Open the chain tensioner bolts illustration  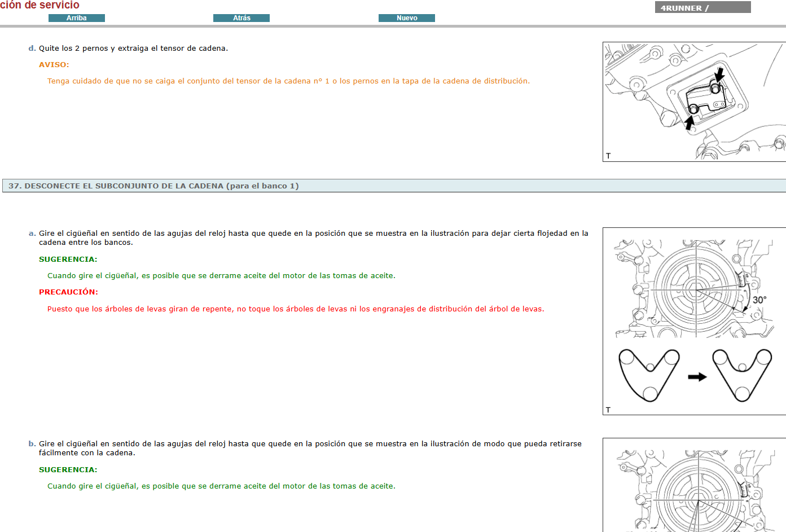[694, 102]
